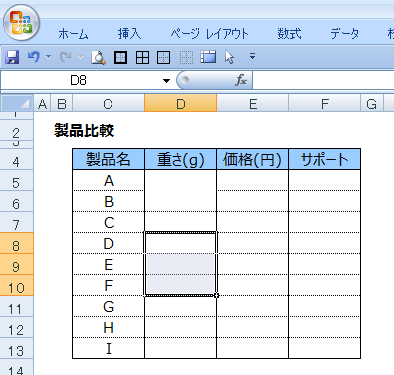The image size is (394, 375).
Task: Select row 2 header
Action: point(16,131)
